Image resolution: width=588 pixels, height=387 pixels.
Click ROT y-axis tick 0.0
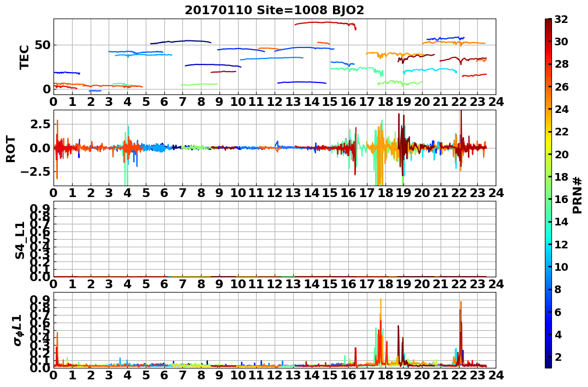40,148
